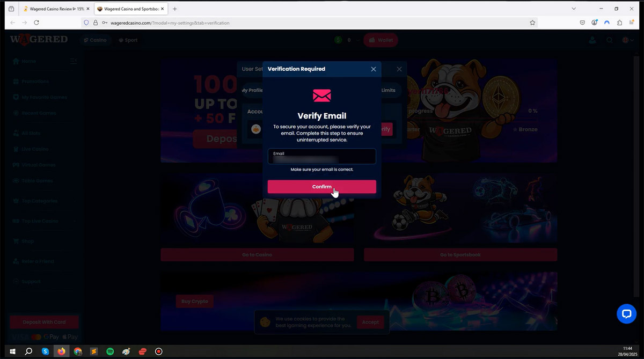Click the Save to Pocket icon
The height and width of the screenshot is (359, 644).
click(582, 23)
